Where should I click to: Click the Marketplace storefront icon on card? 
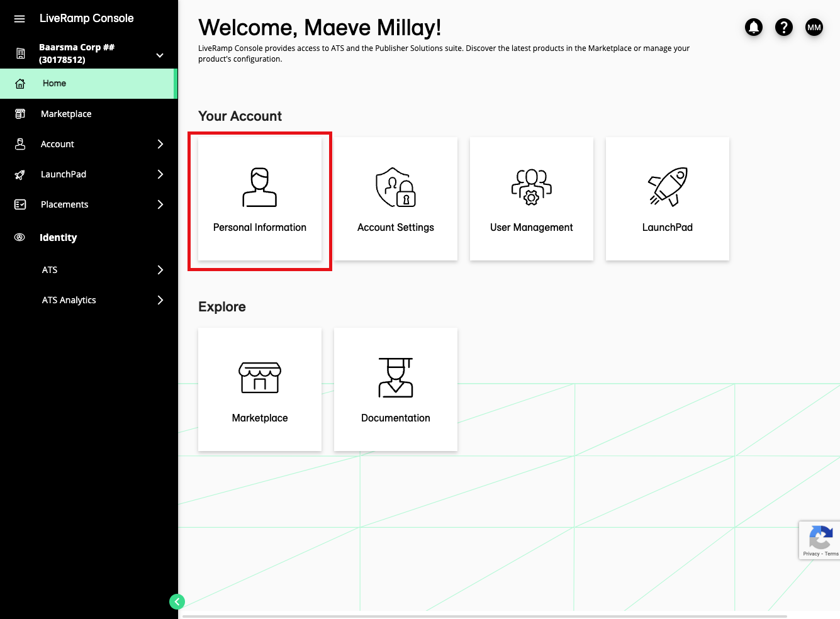coord(260,377)
